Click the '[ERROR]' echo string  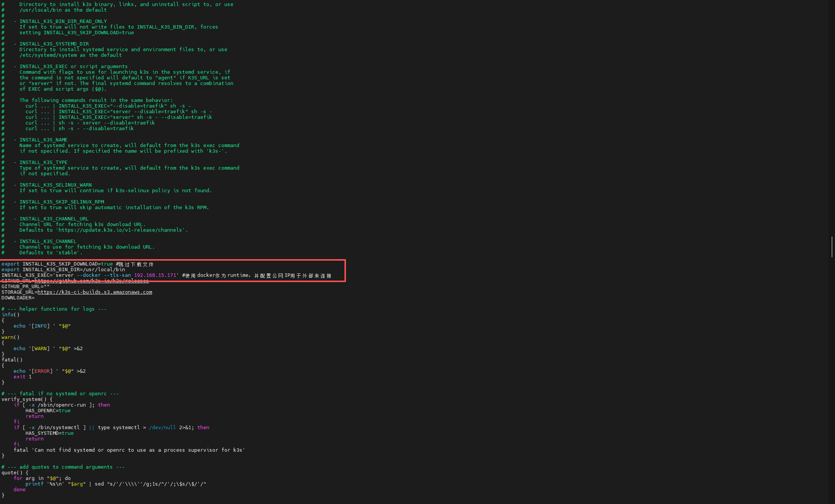coord(42,371)
